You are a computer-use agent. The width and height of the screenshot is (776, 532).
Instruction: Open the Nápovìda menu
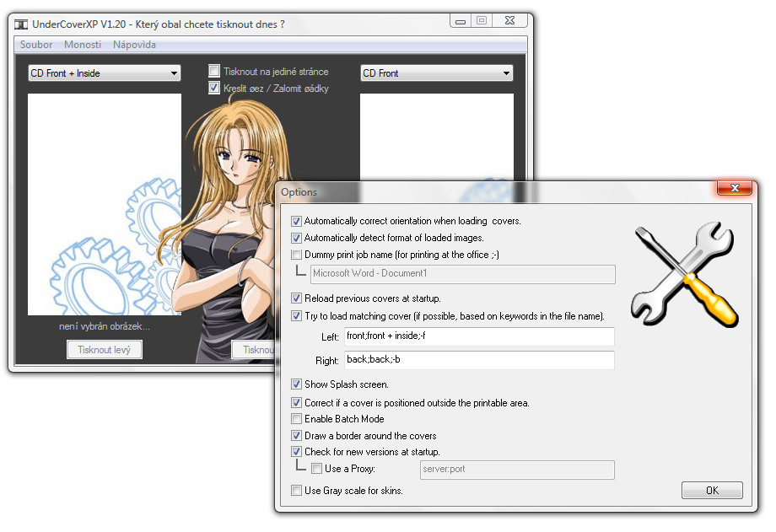click(x=134, y=45)
